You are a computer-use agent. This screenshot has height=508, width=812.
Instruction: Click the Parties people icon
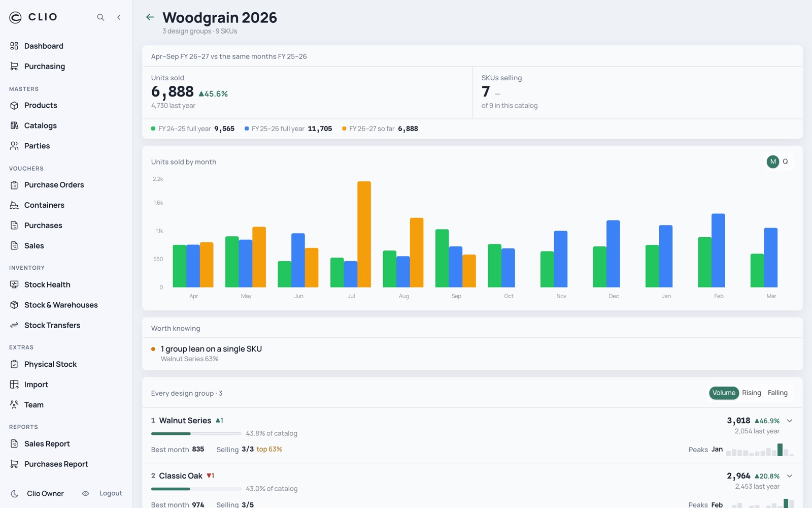14,146
